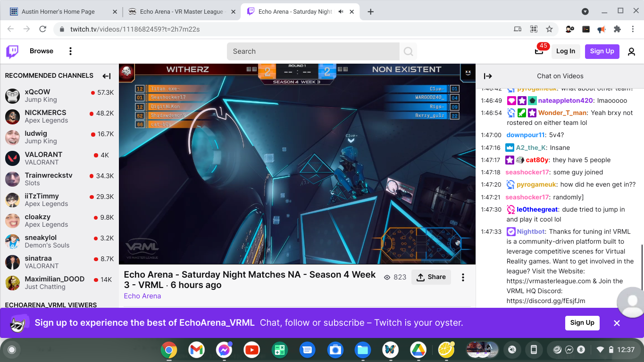The height and width of the screenshot is (362, 644).
Task: Open the Echo Arena category link
Action: coord(142,296)
